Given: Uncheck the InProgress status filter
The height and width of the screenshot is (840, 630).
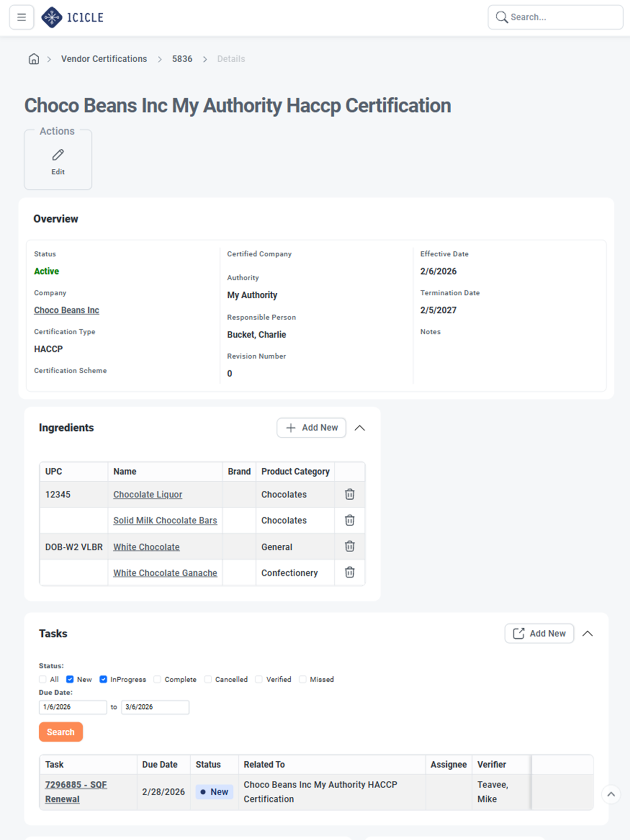Looking at the screenshot, I should coord(103,679).
